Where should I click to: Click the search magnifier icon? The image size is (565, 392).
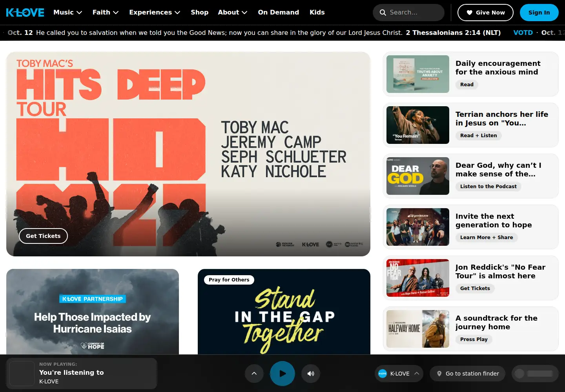pyautogui.click(x=383, y=13)
